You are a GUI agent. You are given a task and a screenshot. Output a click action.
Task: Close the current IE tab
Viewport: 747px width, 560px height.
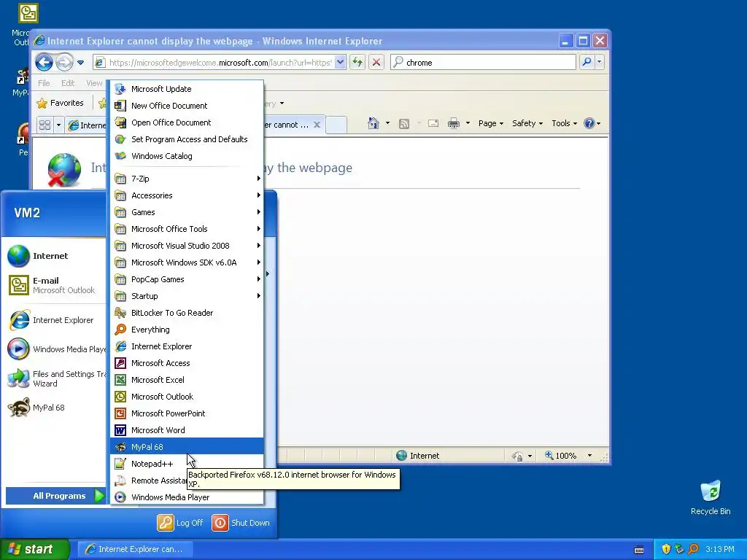coord(317,125)
